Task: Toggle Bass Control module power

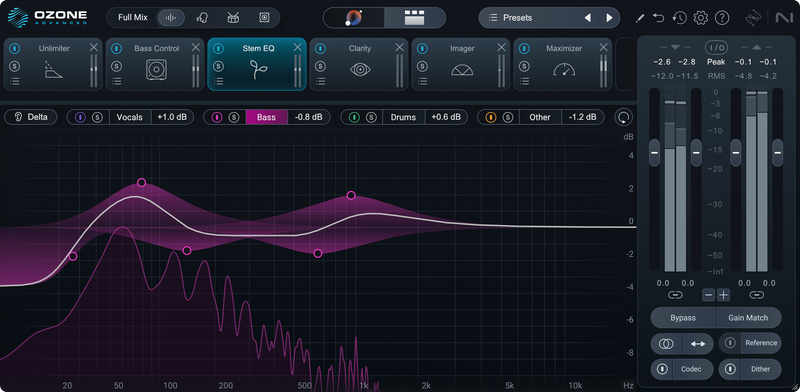Action: (117, 48)
